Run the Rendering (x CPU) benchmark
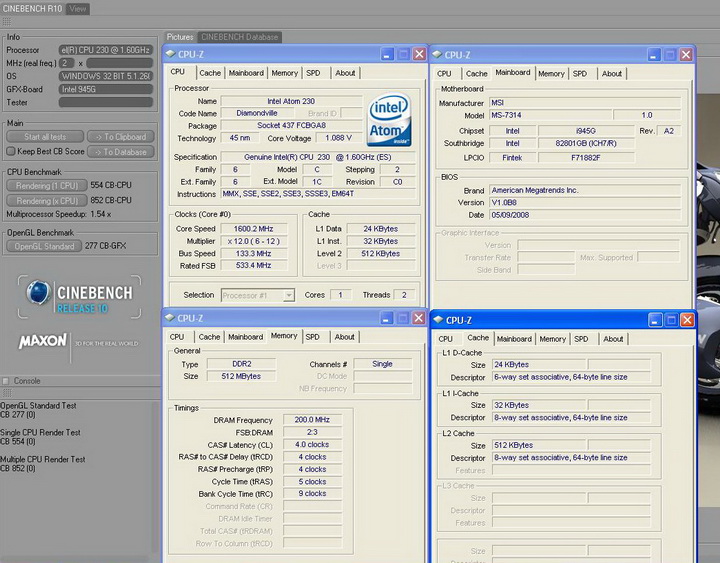720x563 pixels. click(x=45, y=200)
